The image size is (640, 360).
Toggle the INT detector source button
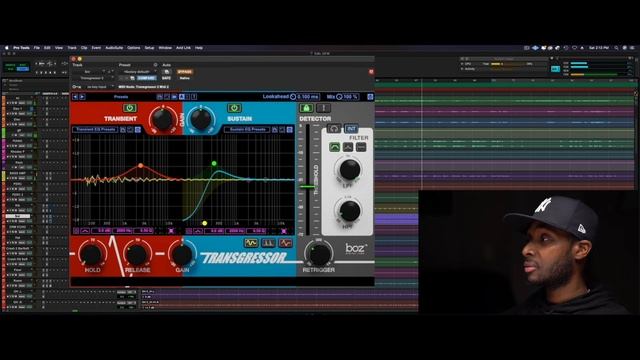[x=351, y=129]
